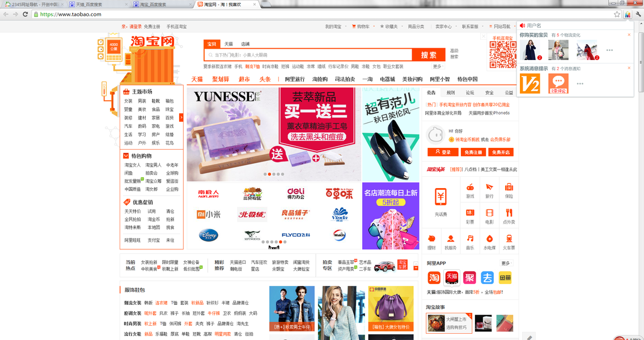
Task: Click the 小米 brand logo
Action: point(209,214)
